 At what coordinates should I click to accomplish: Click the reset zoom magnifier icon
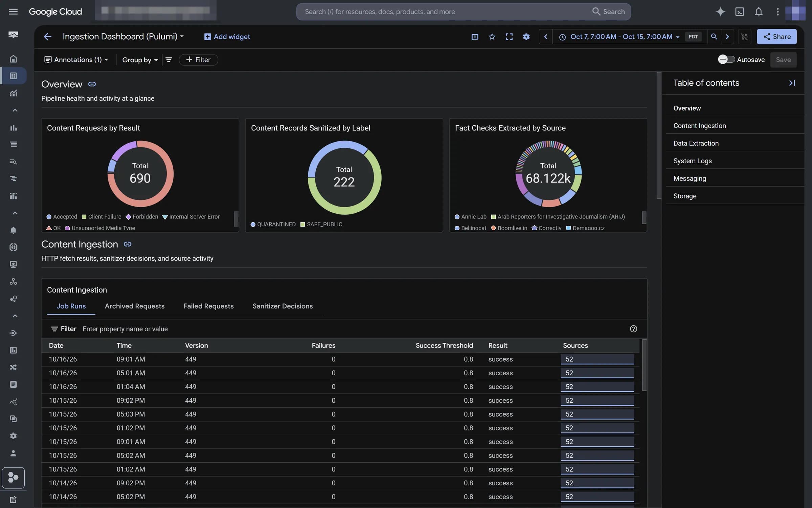pos(714,37)
